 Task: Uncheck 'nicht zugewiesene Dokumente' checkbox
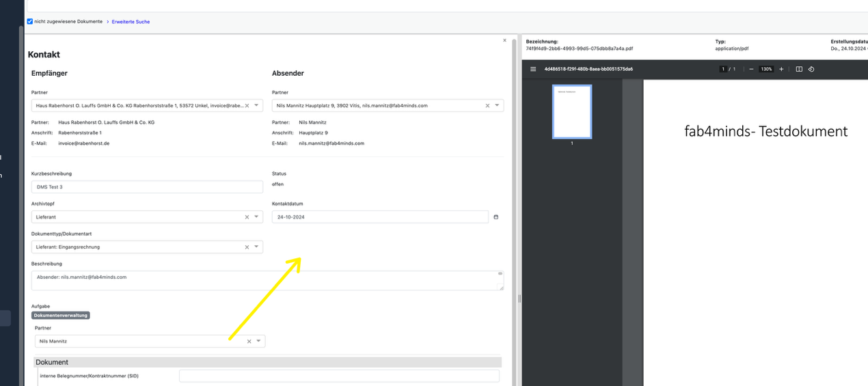[29, 22]
